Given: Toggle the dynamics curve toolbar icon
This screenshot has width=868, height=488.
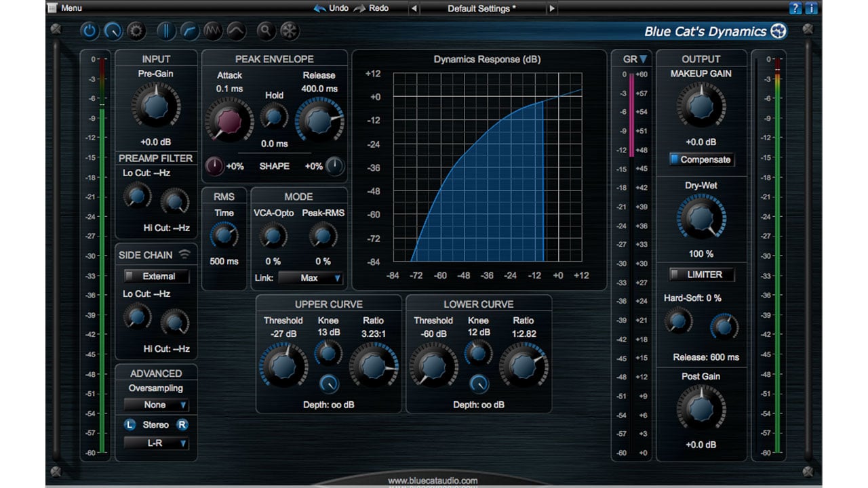Looking at the screenshot, I should (x=190, y=30).
